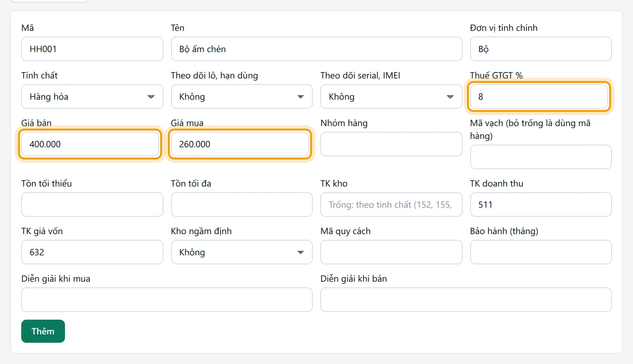The height and width of the screenshot is (364, 633).
Task: Open the Tính chất dropdown showing Hàng hóa
Action: point(92,97)
